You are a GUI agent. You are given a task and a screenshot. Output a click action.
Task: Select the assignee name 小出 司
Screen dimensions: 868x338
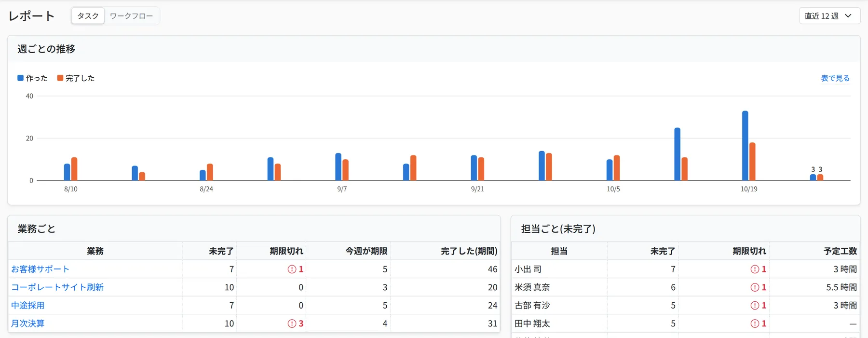[528, 269]
